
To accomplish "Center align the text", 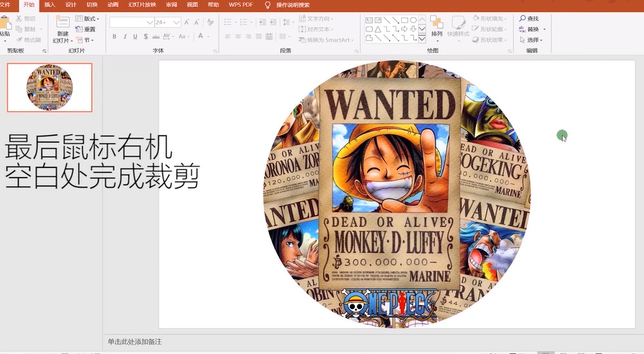I will point(238,37).
